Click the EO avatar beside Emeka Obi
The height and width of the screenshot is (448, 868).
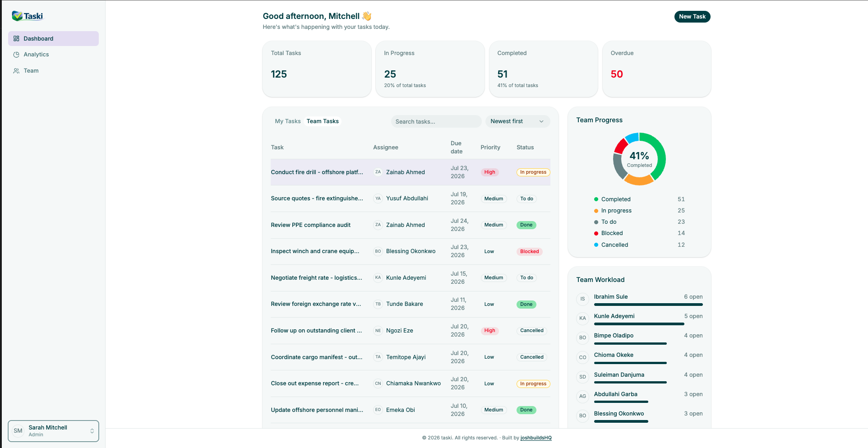pyautogui.click(x=378, y=410)
